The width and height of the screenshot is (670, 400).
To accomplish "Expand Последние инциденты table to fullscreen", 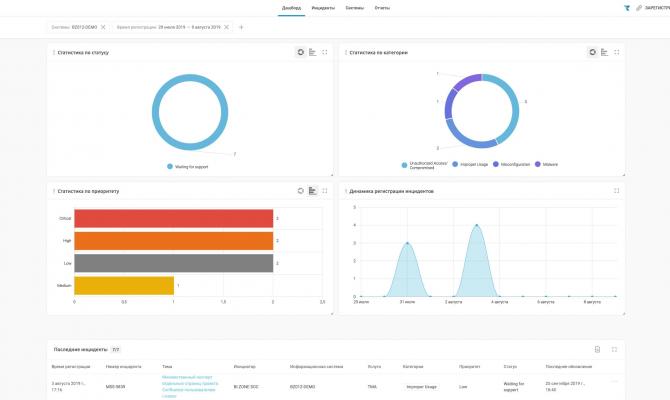I will [x=614, y=349].
